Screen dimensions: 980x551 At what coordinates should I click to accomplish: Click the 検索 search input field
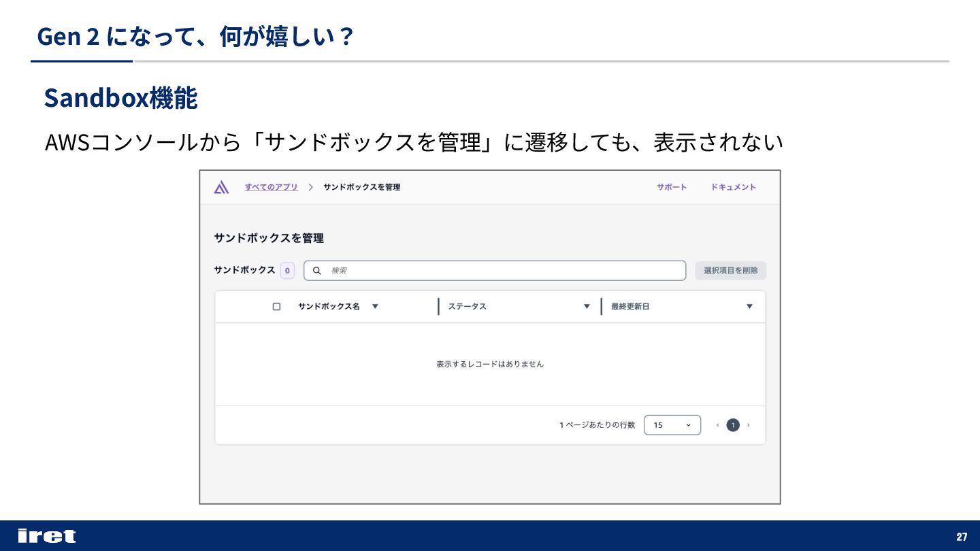tap(495, 271)
